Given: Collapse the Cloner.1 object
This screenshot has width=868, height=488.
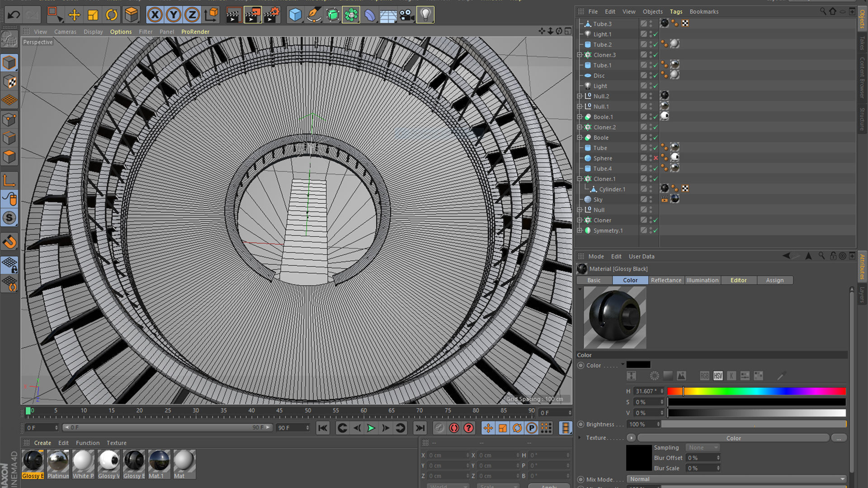Looking at the screenshot, I should (x=580, y=178).
